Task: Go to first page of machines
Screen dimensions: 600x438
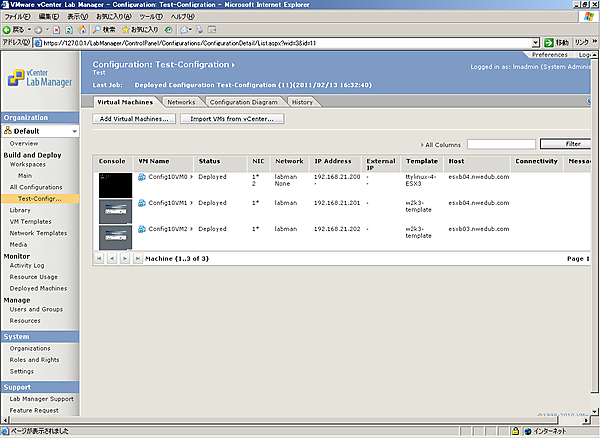Action: coord(99,258)
